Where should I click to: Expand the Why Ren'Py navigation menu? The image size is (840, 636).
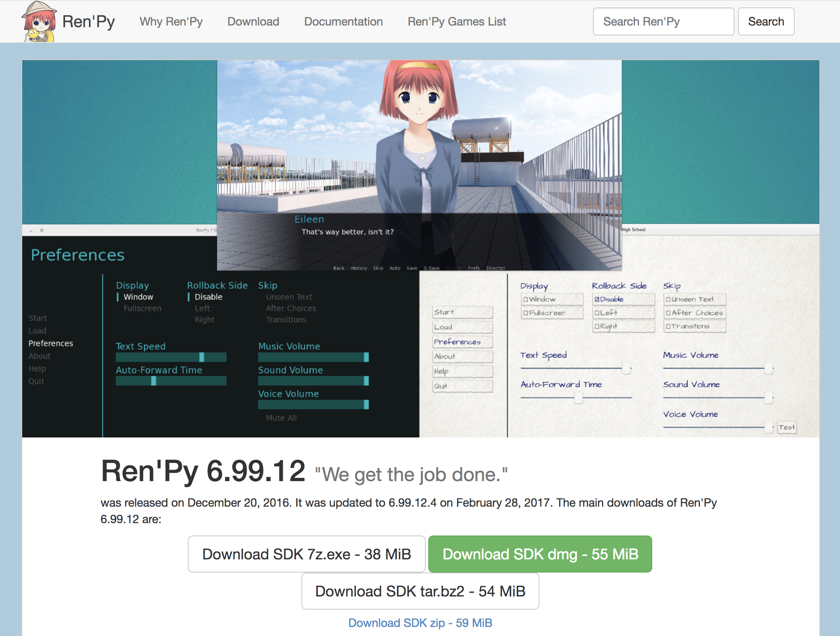(x=171, y=21)
